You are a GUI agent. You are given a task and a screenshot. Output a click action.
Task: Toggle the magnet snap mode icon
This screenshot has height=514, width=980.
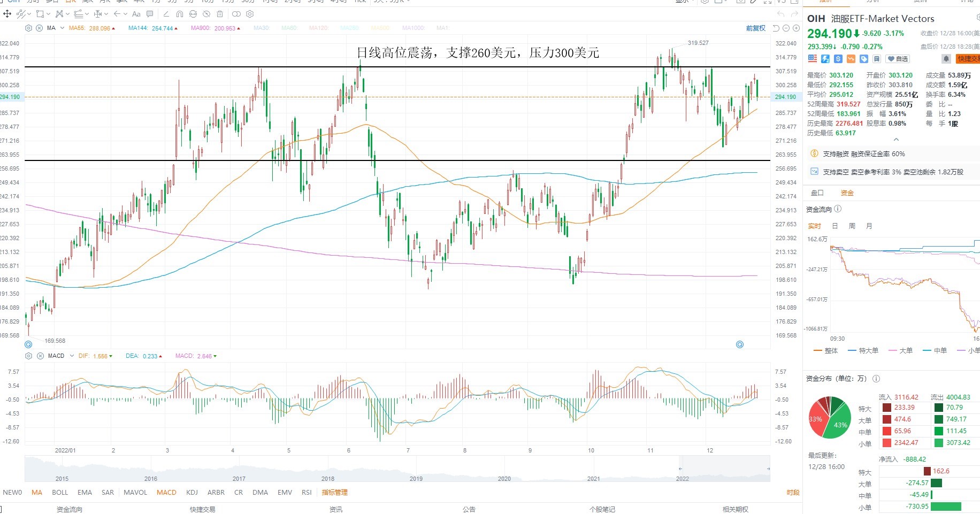pyautogui.click(x=180, y=14)
